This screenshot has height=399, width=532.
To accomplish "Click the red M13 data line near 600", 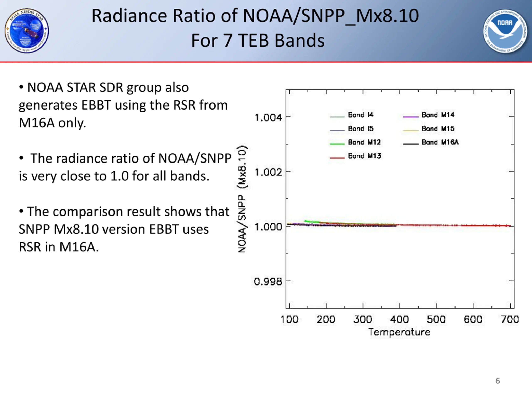I will pyautogui.click(x=473, y=226).
